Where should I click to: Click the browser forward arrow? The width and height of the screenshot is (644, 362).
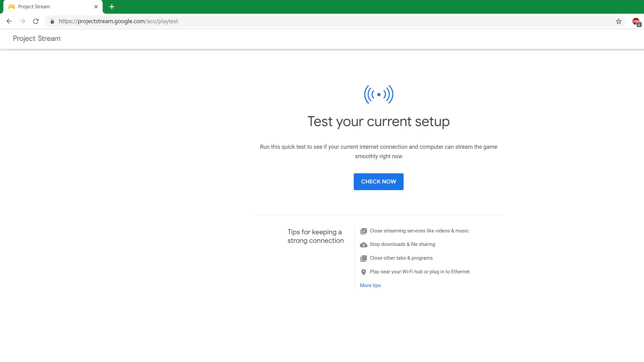click(22, 21)
